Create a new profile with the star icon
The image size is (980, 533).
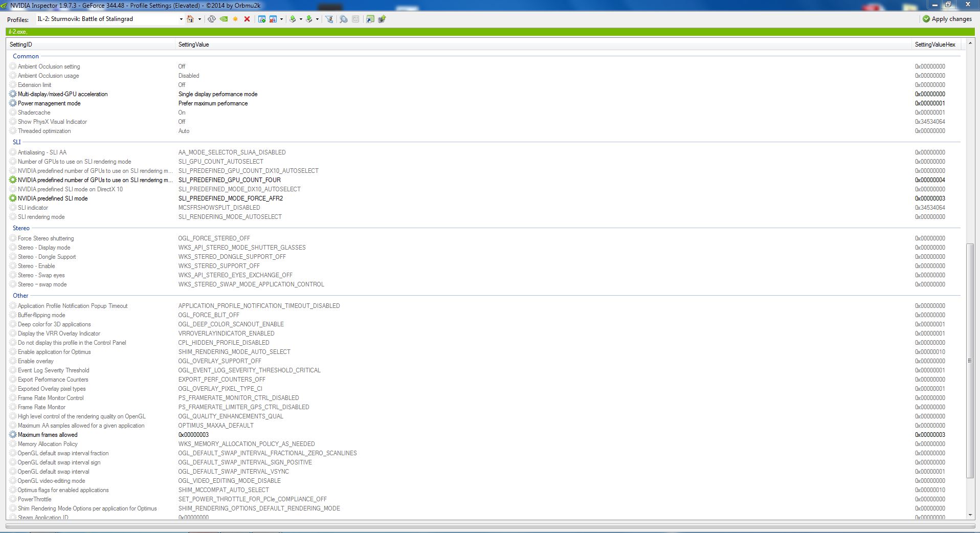pos(235,19)
